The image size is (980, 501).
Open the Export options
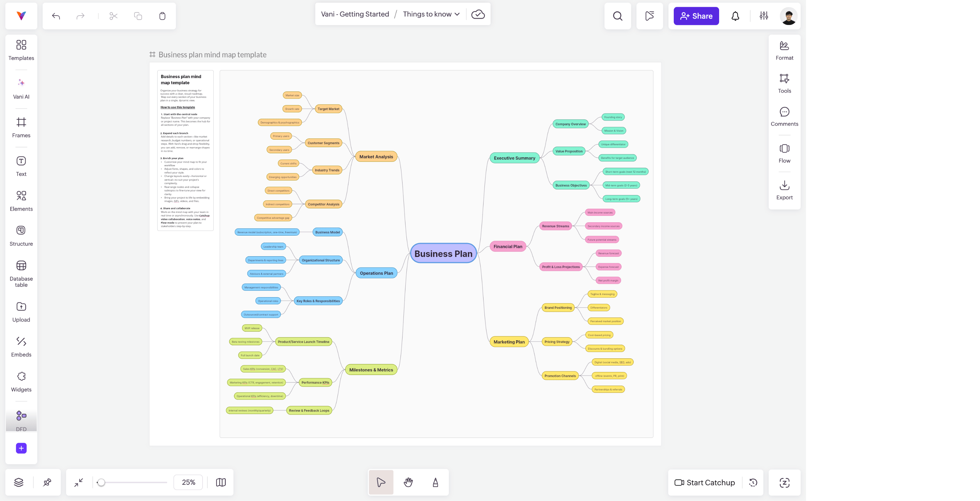click(784, 190)
